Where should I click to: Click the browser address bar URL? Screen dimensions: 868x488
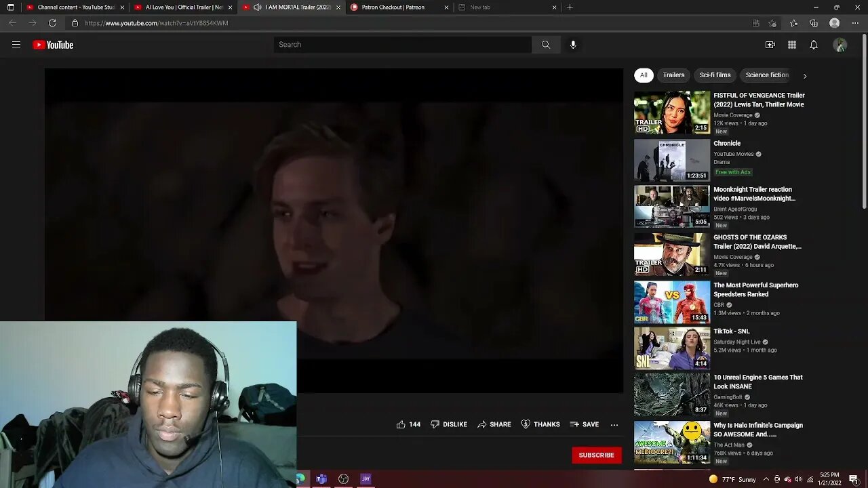pyautogui.click(x=157, y=23)
